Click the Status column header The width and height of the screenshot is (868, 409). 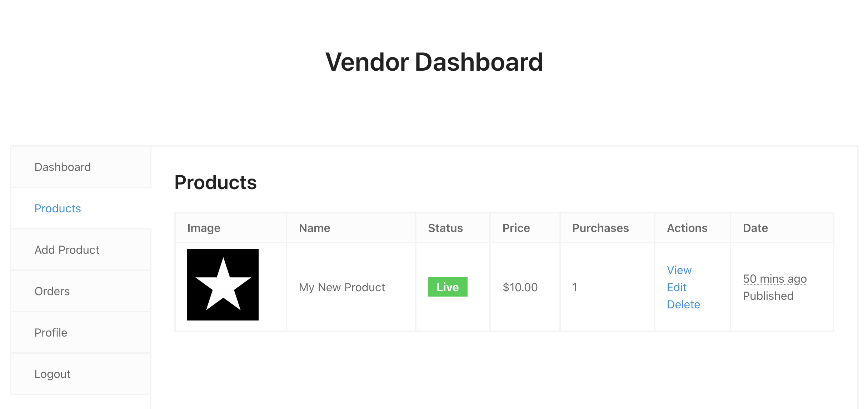tap(445, 228)
